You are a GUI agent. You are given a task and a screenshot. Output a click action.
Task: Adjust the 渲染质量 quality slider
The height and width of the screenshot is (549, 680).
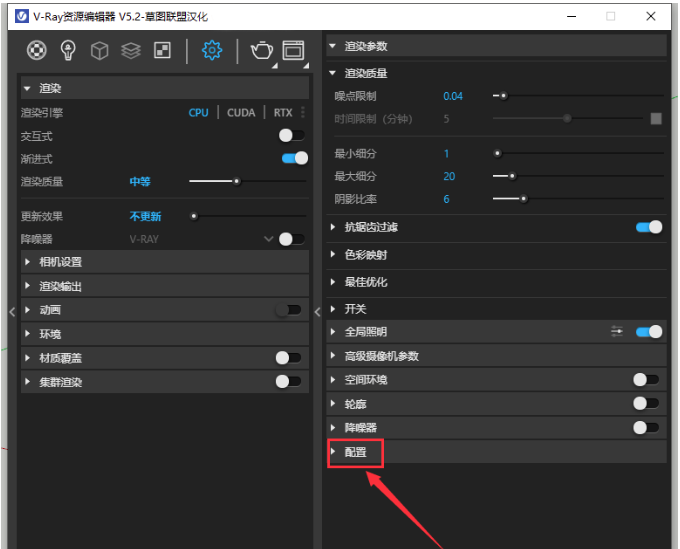pos(236,181)
